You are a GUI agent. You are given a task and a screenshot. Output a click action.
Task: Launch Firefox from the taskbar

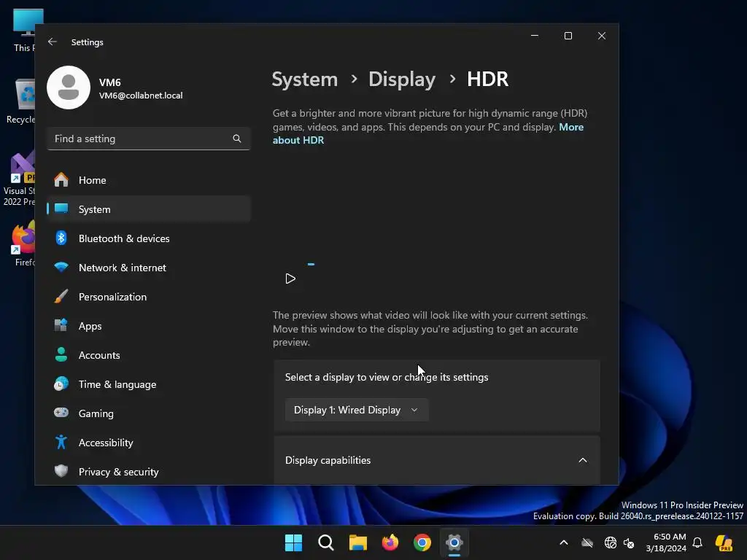coord(390,542)
